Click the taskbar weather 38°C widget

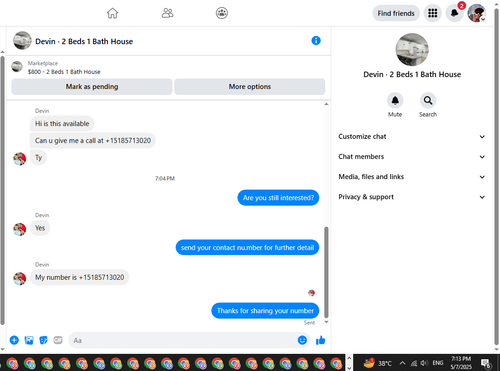tap(378, 363)
